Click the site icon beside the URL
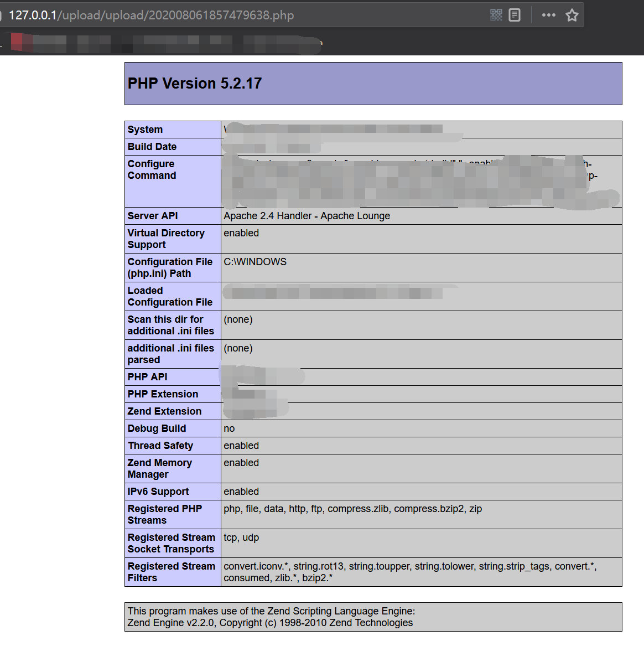 3,15
